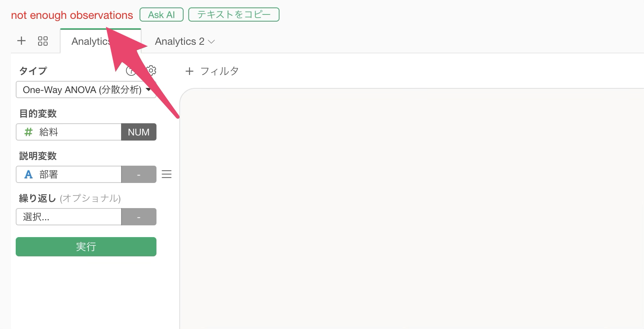Open the analytics settings gear icon

click(152, 70)
